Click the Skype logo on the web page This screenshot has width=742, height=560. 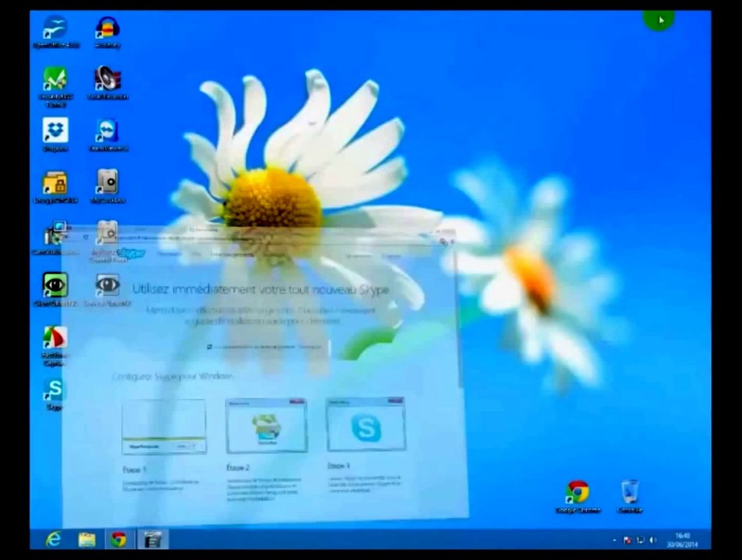[x=131, y=254]
